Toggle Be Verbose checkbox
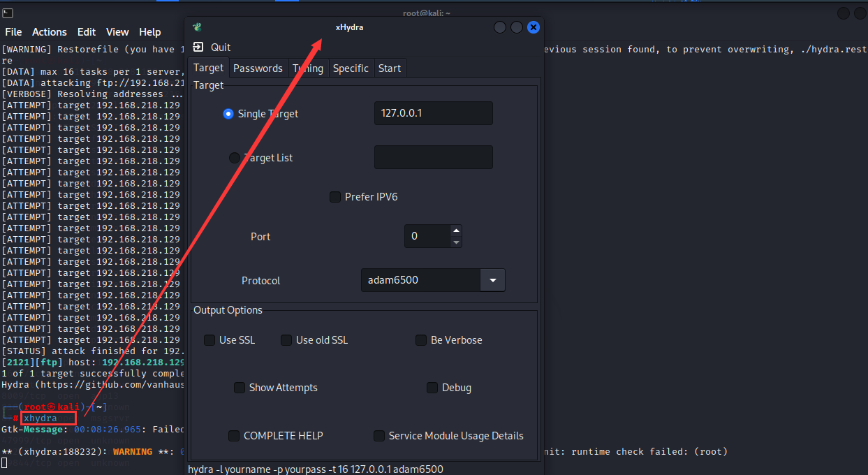 (x=421, y=340)
